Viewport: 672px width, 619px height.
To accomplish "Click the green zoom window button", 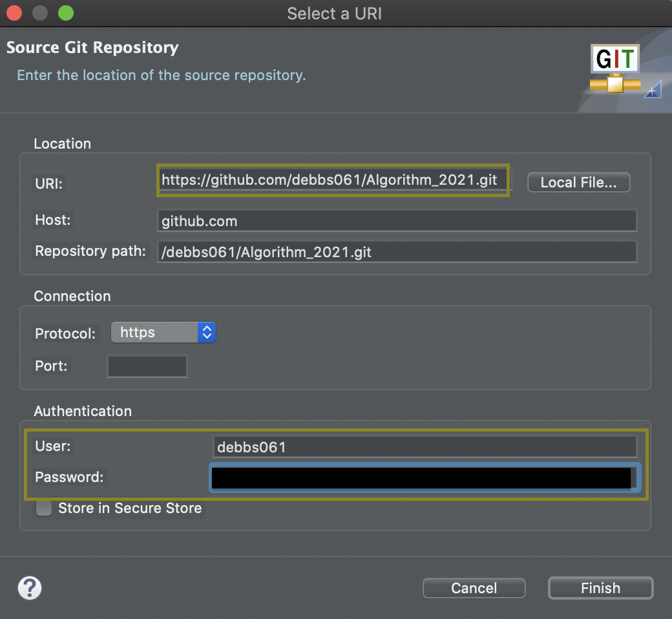I will coord(66,14).
